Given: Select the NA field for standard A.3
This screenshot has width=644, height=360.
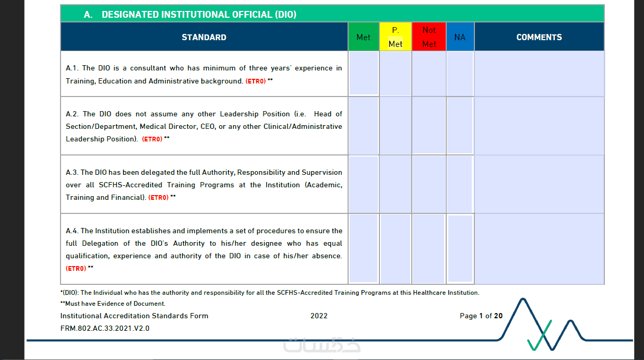Looking at the screenshot, I should (460, 184).
